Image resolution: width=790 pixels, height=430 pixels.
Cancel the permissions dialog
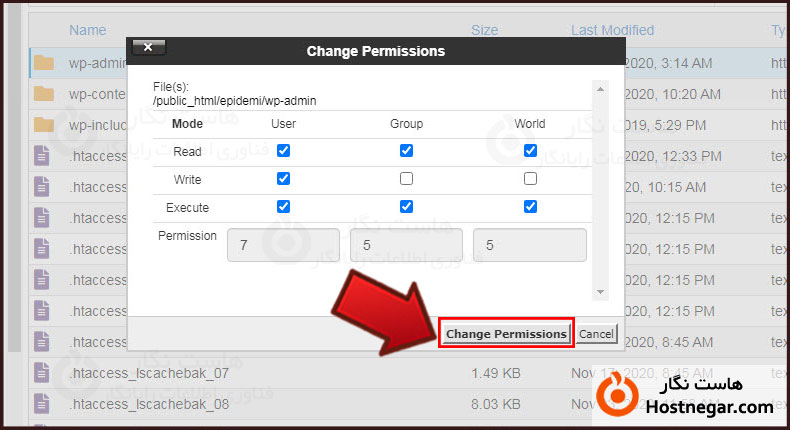click(596, 334)
